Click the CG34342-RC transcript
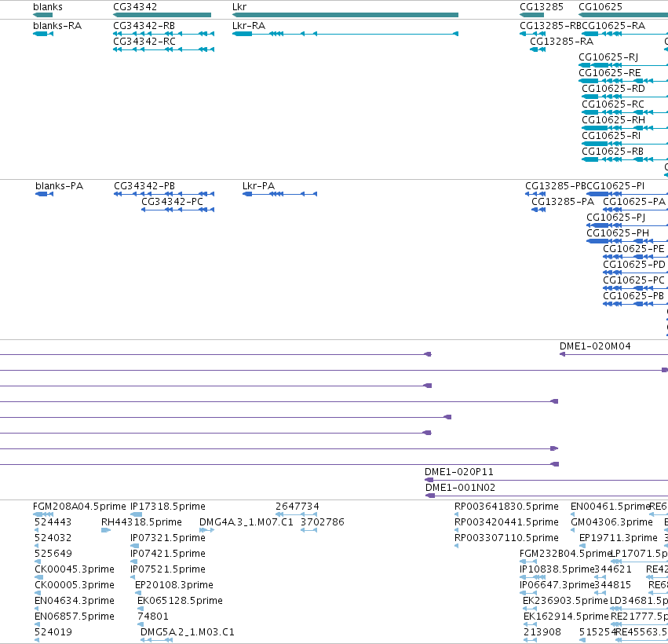The height and width of the screenshot is (644, 668). point(163,49)
